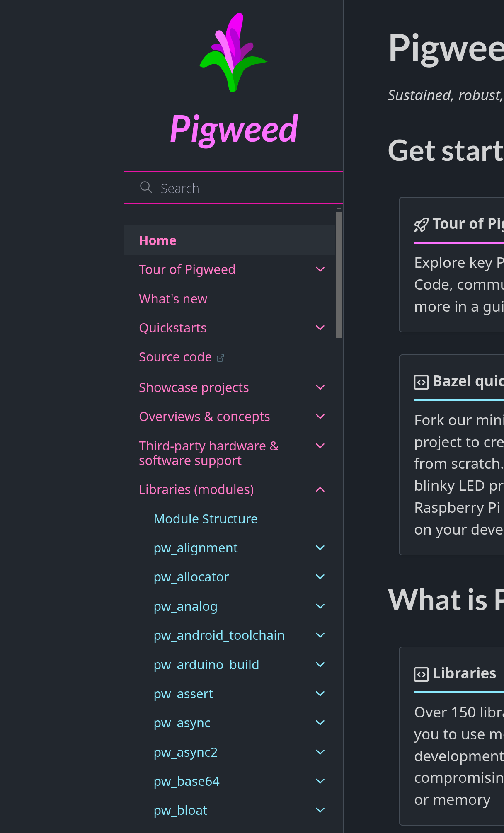Open the pw_allocator module docs

[x=191, y=577]
